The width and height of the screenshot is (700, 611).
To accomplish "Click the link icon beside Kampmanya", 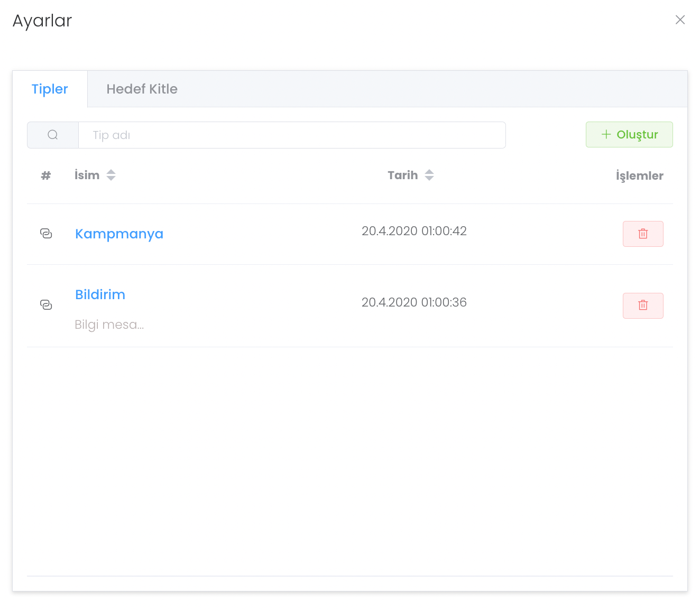I will pyautogui.click(x=46, y=234).
